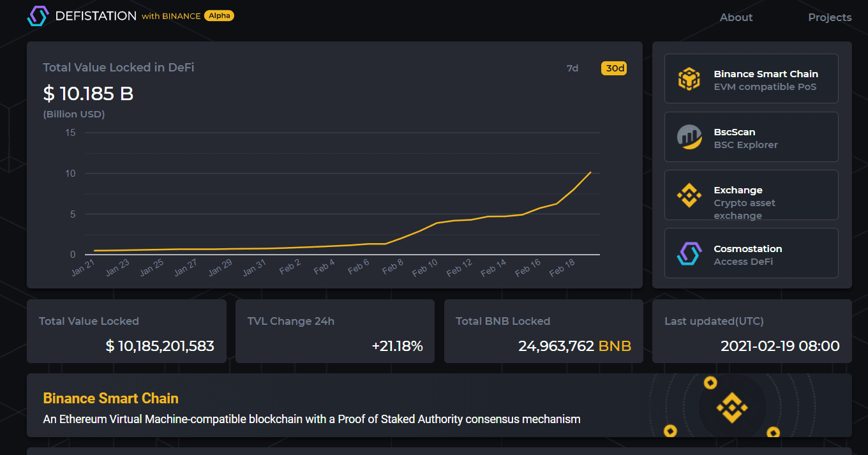Switch chart range to 7d
Viewport: 868px width, 455px height.
point(572,68)
